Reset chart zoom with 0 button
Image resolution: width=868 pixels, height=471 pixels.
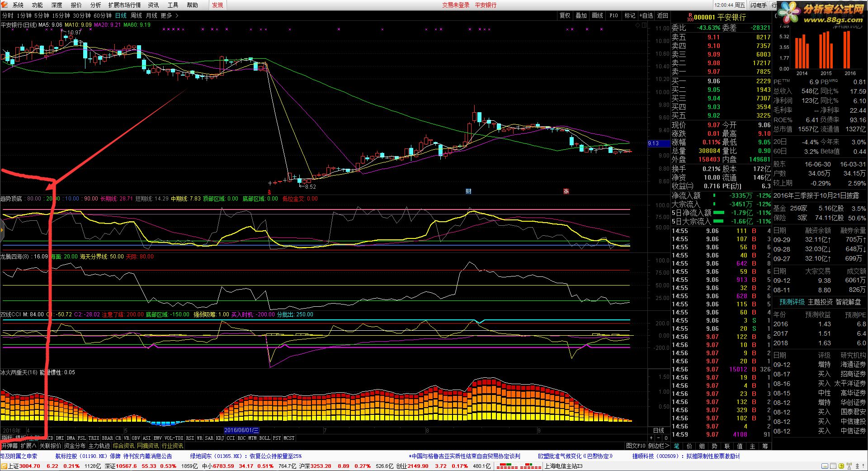[x=666, y=438]
